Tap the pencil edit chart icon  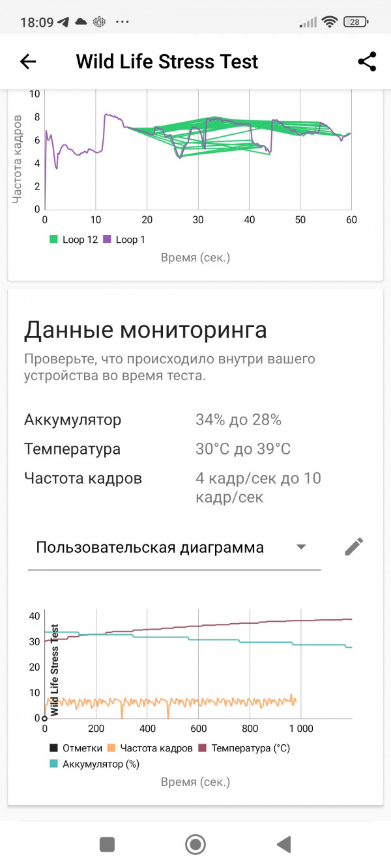(x=353, y=547)
